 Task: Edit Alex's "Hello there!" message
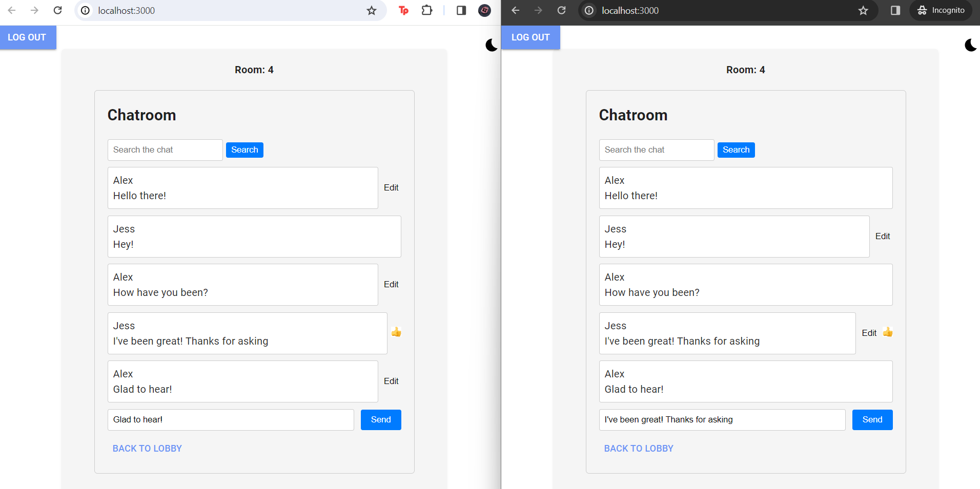pyautogui.click(x=391, y=187)
